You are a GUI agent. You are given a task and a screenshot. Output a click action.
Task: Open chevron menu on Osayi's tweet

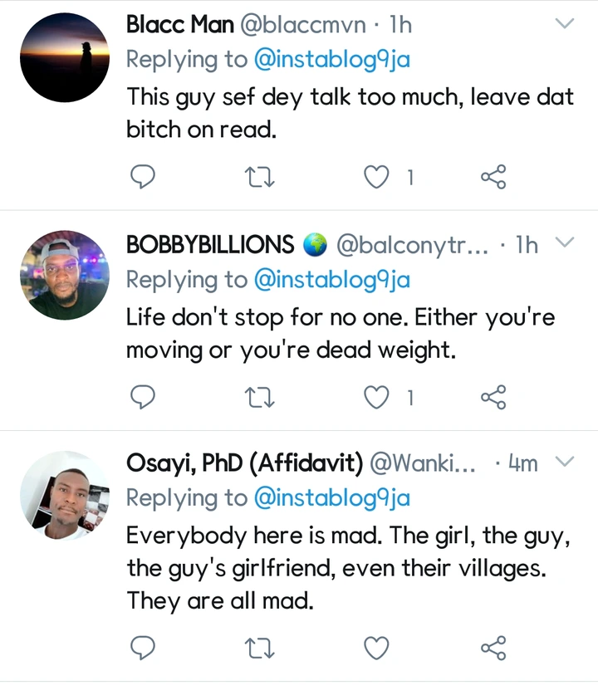coord(564,462)
